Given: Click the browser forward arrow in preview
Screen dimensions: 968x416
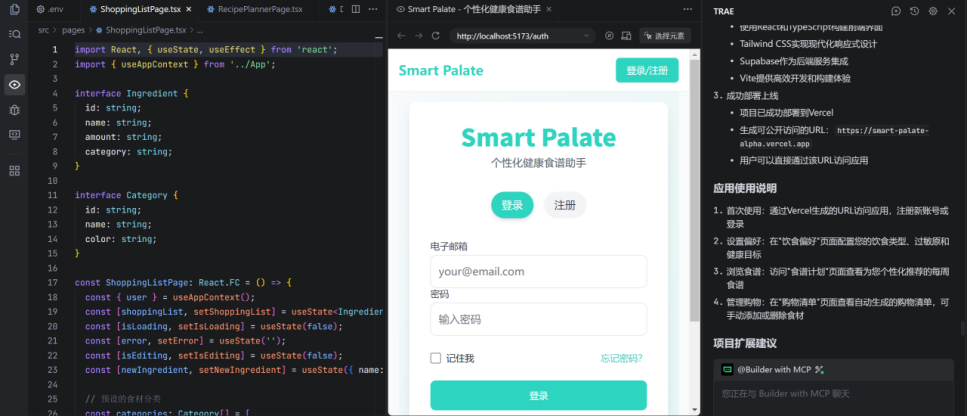Looking at the screenshot, I should (x=419, y=36).
